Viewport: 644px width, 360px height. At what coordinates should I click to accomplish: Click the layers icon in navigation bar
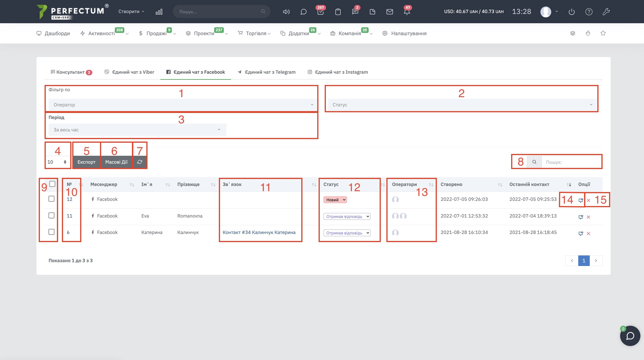[x=572, y=33]
